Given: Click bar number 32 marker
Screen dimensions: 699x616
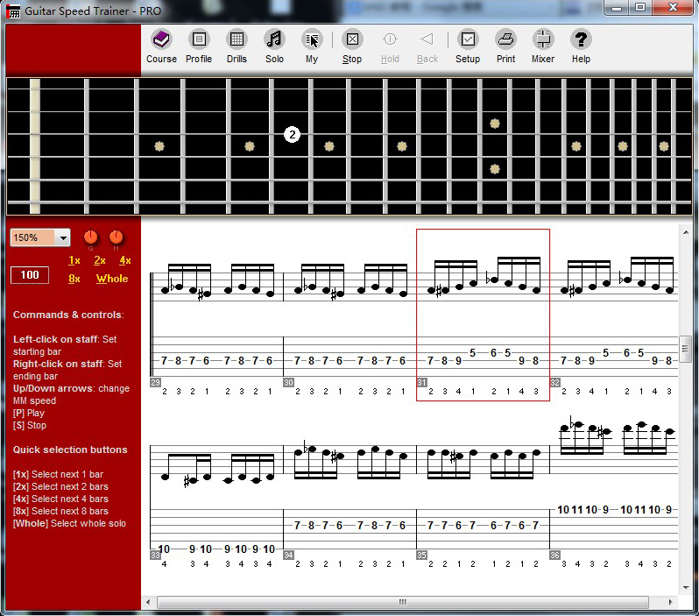Looking at the screenshot, I should pyautogui.click(x=555, y=382).
